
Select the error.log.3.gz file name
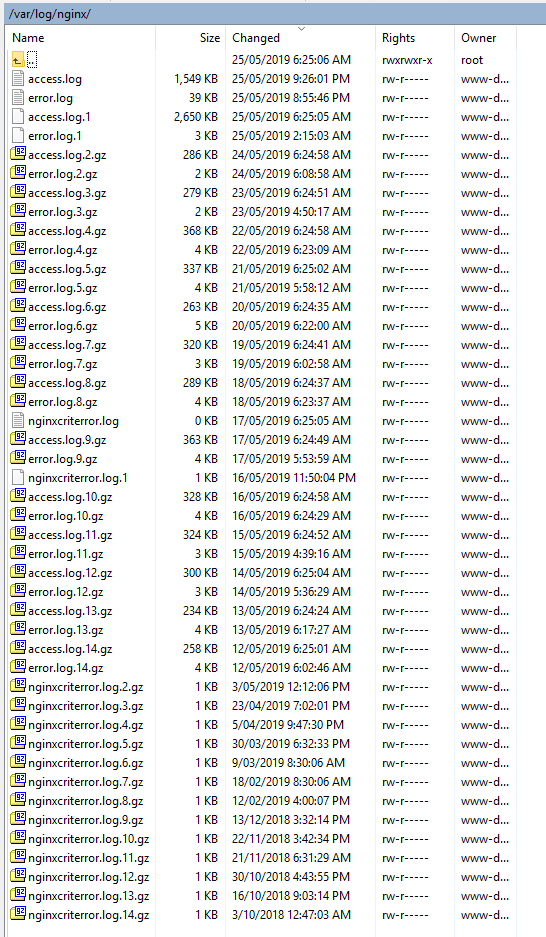point(63,212)
